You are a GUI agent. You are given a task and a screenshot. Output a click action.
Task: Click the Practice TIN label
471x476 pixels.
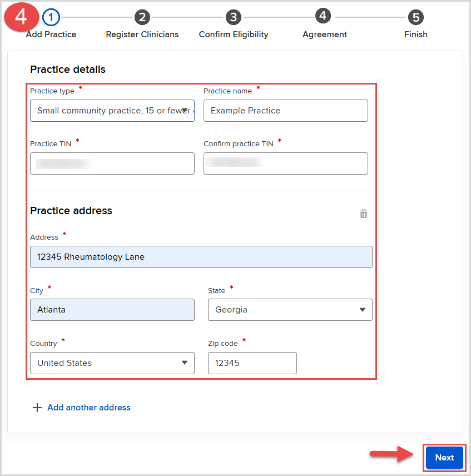click(x=51, y=144)
